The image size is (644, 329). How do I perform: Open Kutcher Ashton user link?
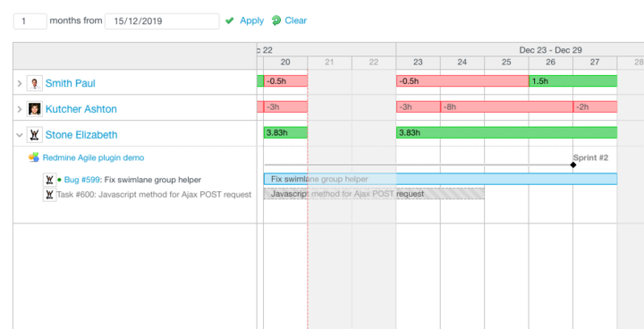coord(80,109)
